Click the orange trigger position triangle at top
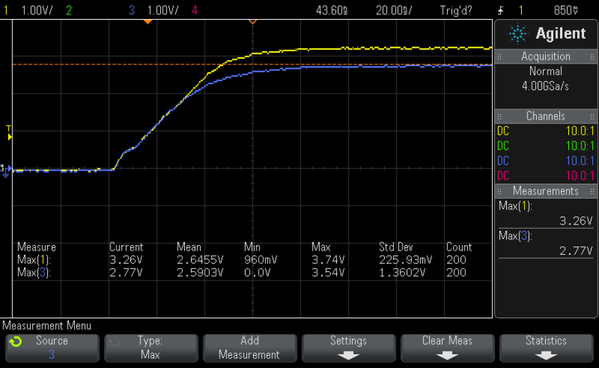 pos(148,22)
